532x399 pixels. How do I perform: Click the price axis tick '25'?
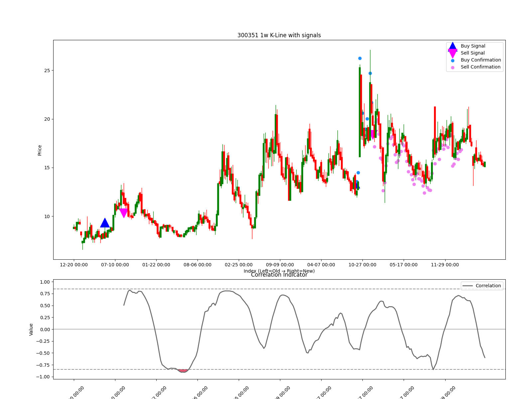[x=47, y=70]
